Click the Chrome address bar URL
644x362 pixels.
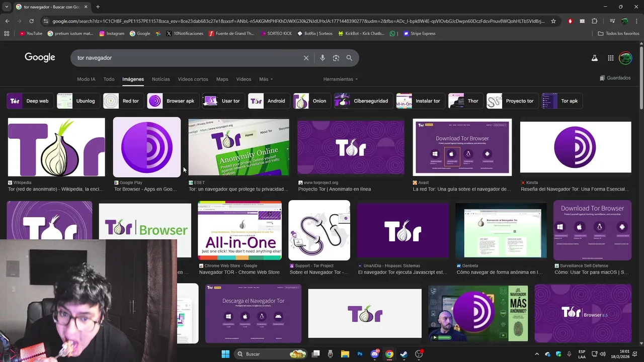pos(298,21)
